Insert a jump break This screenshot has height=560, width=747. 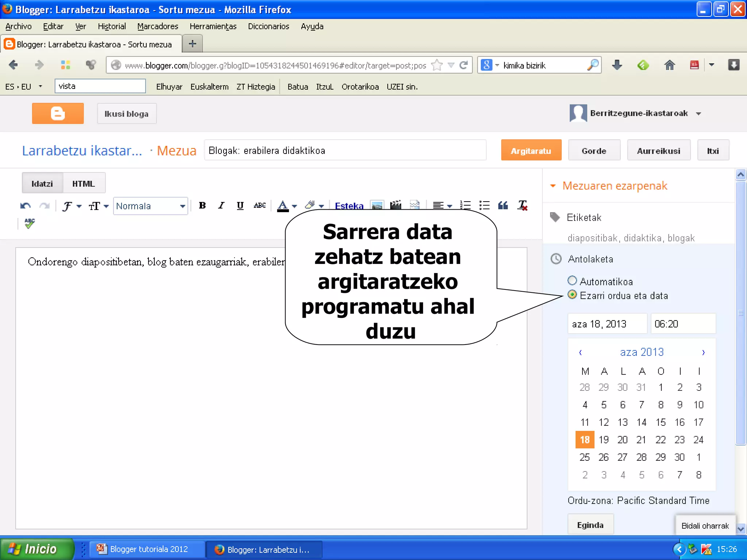point(415,205)
